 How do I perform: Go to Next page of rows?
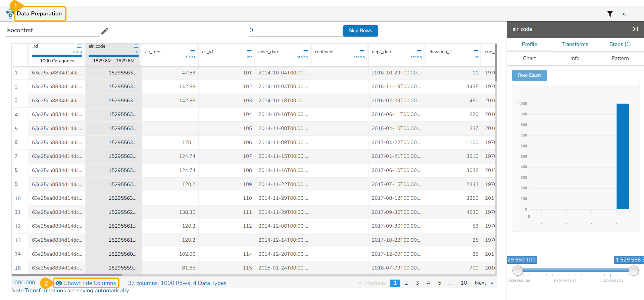click(480, 283)
